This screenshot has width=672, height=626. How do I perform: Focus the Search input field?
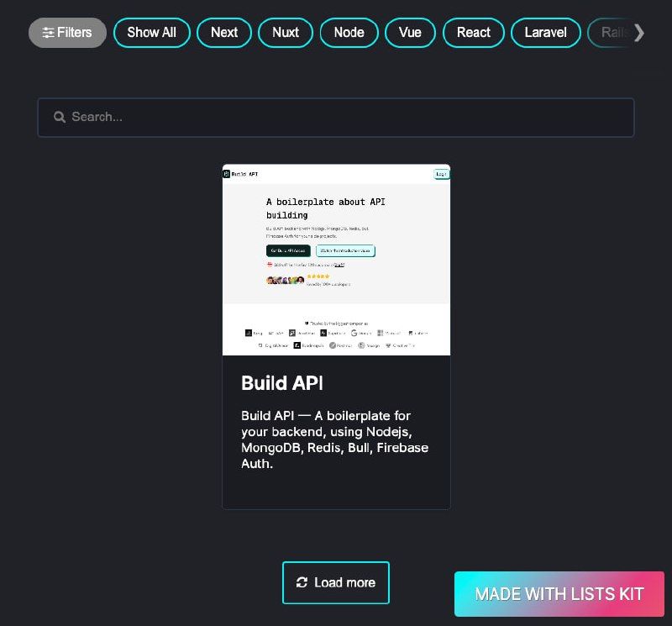click(x=336, y=118)
